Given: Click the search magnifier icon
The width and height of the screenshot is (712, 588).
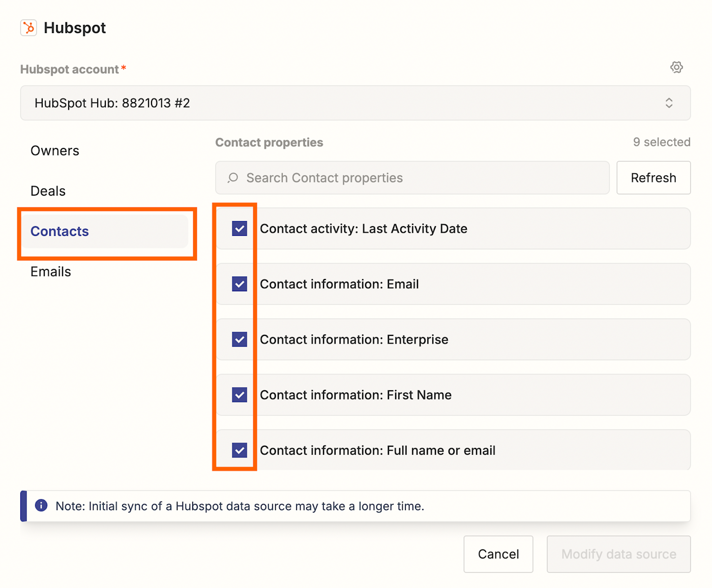Looking at the screenshot, I should point(233,178).
